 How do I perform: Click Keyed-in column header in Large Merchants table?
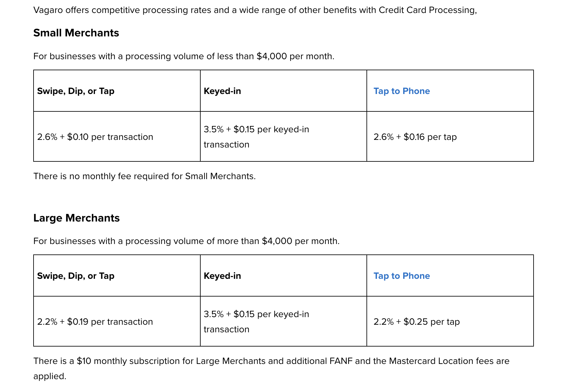[x=222, y=276]
